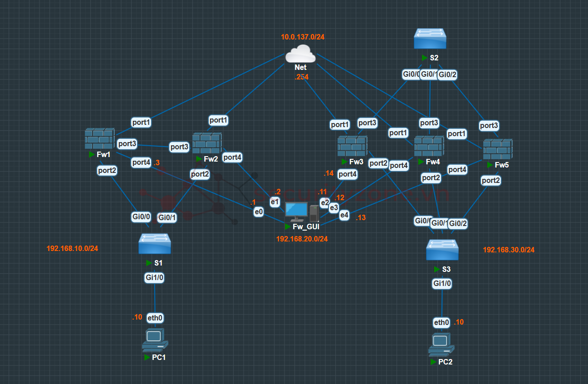Click the Fw5 firewall node
Screen dimensions: 588x384
497,149
